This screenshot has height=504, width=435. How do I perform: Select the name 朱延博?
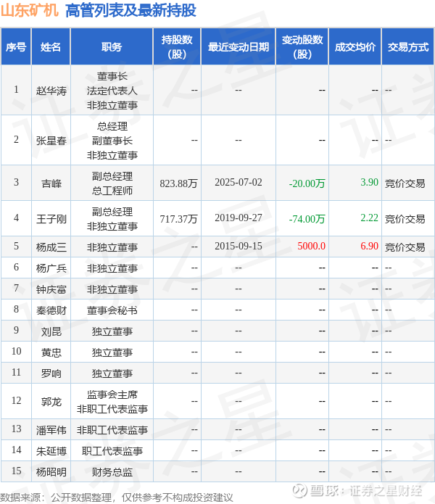coord(51,451)
